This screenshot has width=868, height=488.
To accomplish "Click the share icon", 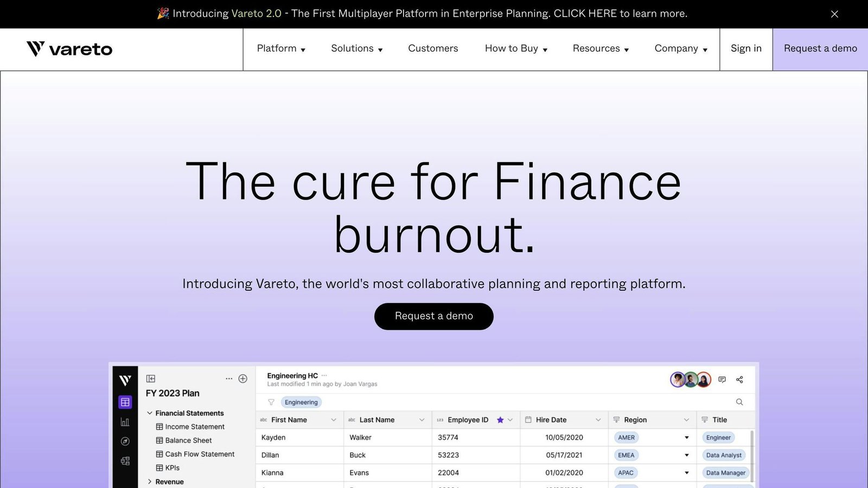I will pos(739,380).
